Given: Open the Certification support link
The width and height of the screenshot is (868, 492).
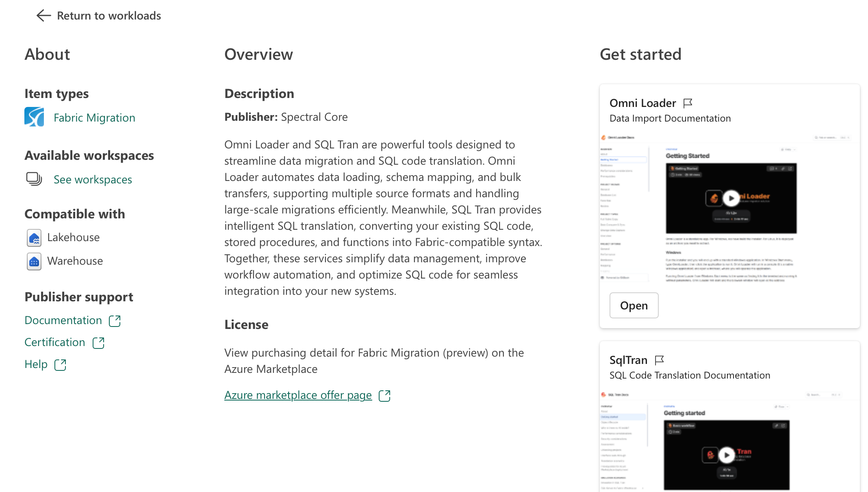Looking at the screenshot, I should [55, 342].
